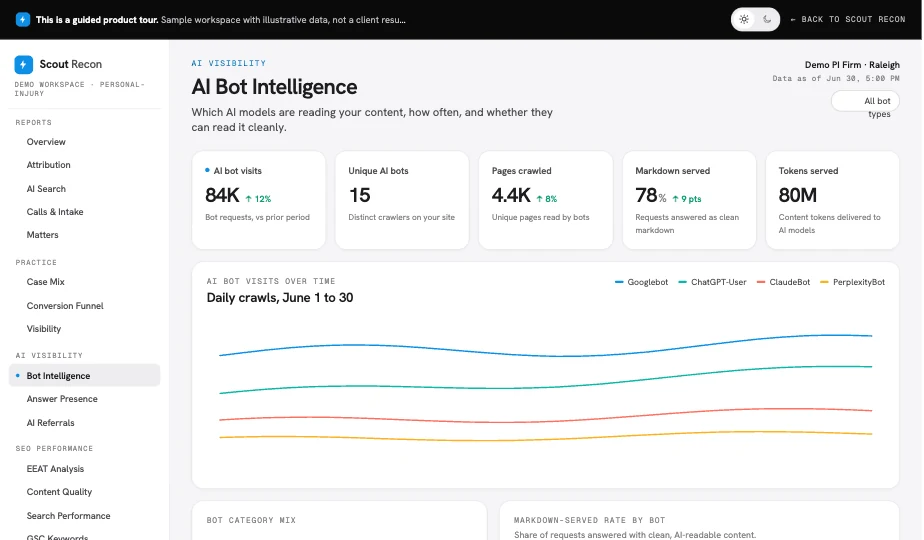Click the Scout Recon lightning logo in sidebar
924x540 pixels.
click(x=24, y=64)
